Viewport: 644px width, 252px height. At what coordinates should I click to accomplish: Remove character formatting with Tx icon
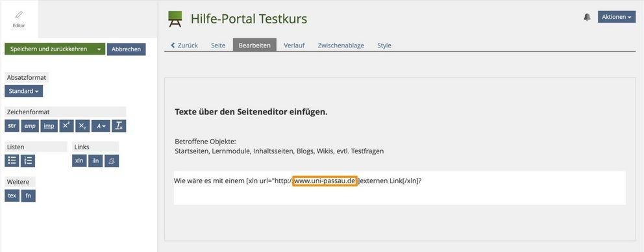tap(119, 126)
